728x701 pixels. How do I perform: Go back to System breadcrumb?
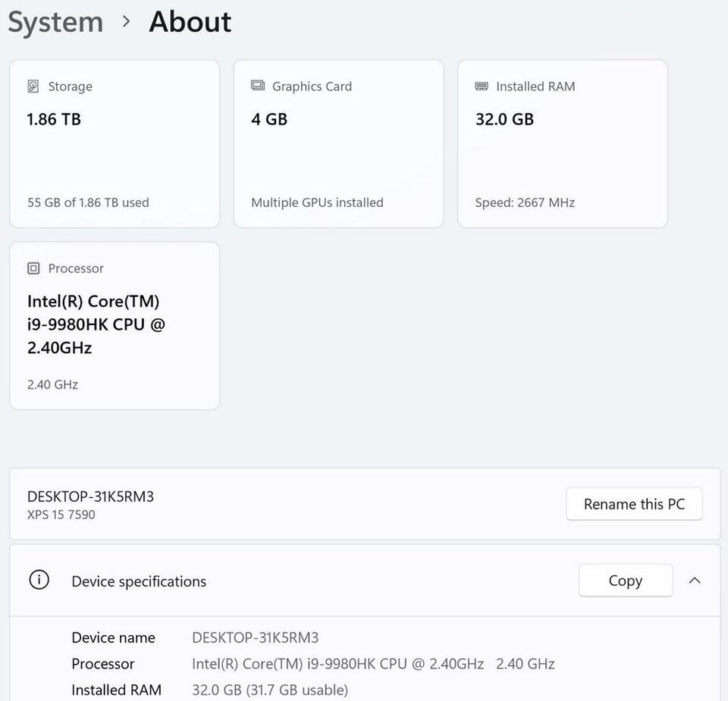coord(55,22)
